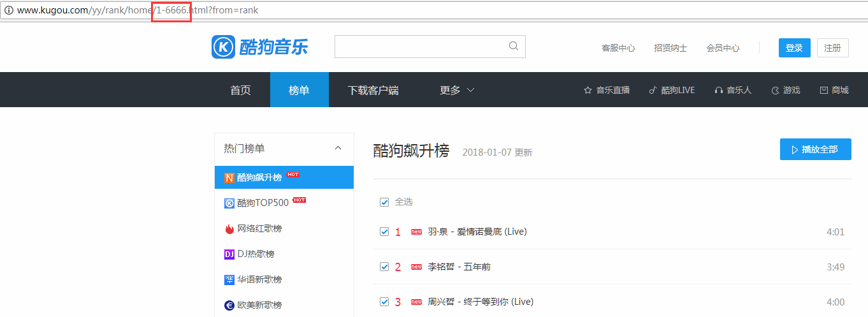Click the 4:00 duration of song 3
Viewport: 868px width, 317px height.
pos(835,302)
